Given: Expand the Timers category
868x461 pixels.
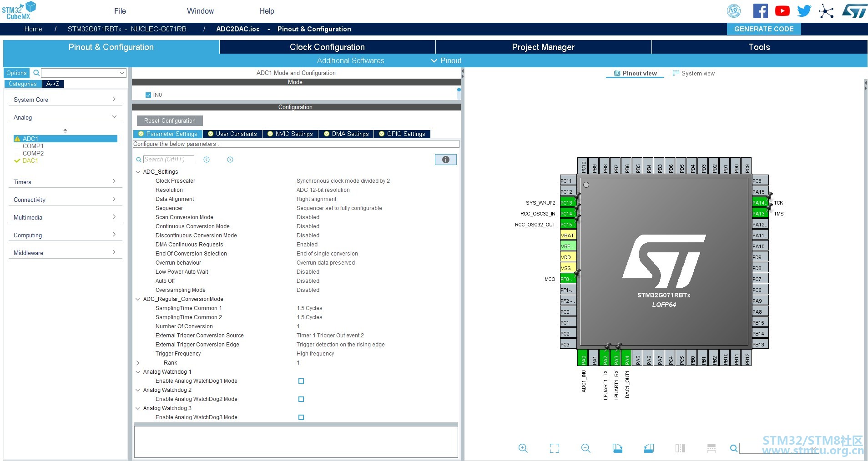Looking at the screenshot, I should [65, 182].
